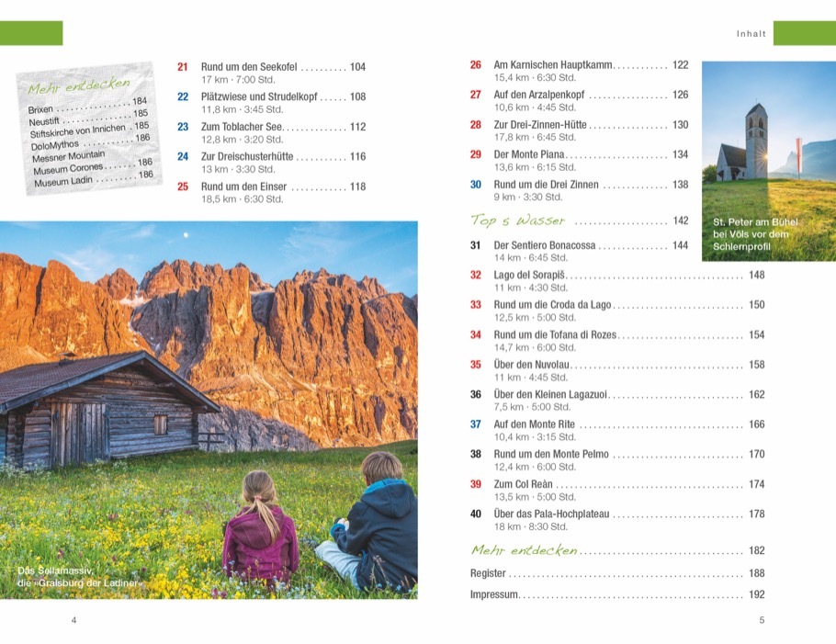Jump to tour 40 Über das Pala-Hochplateau
Viewport: 836px width, 644px height.
click(x=551, y=514)
